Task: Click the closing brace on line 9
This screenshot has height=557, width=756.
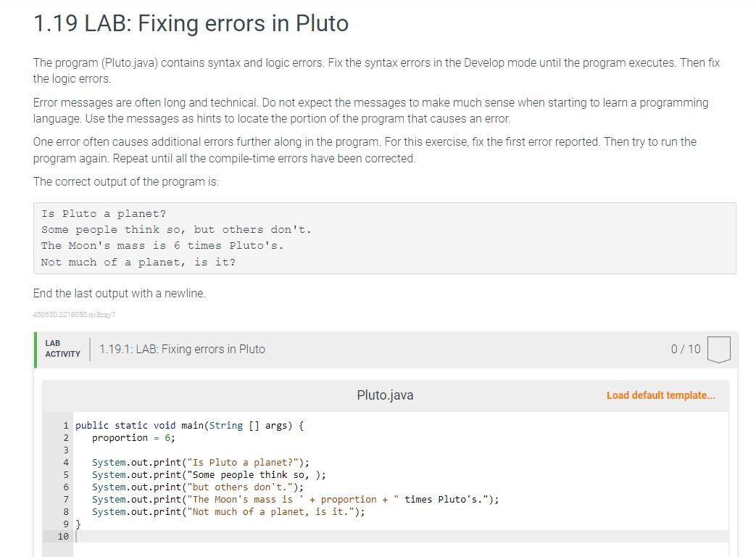Action: pos(78,524)
